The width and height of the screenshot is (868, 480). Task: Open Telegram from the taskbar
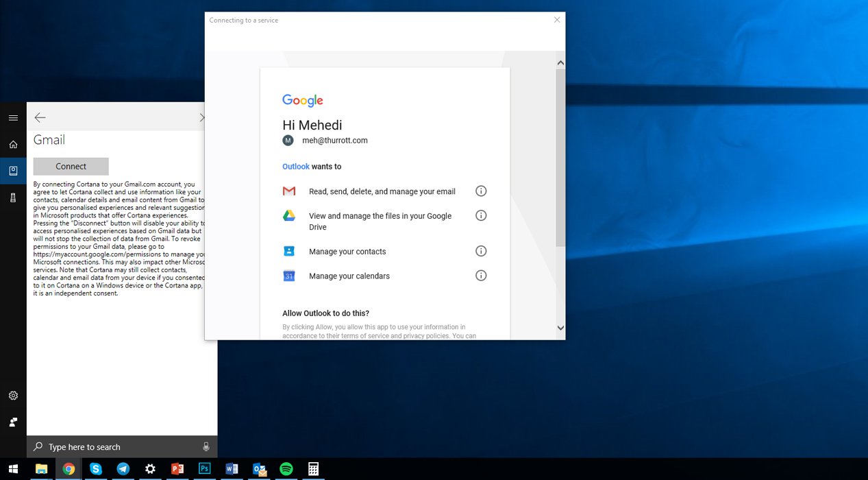click(123, 469)
